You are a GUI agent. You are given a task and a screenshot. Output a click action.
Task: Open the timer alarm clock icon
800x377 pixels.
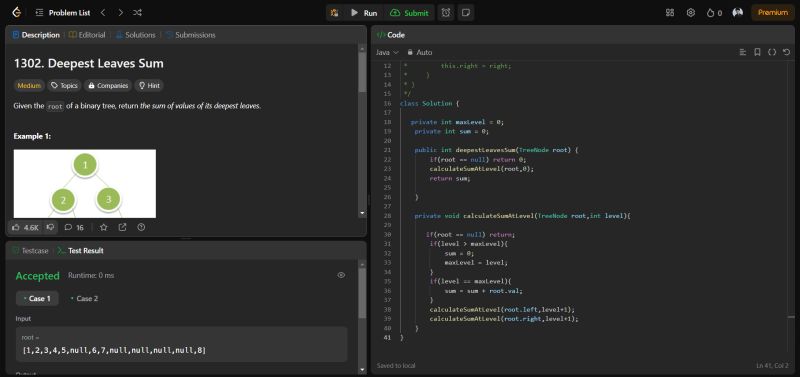[x=446, y=13]
